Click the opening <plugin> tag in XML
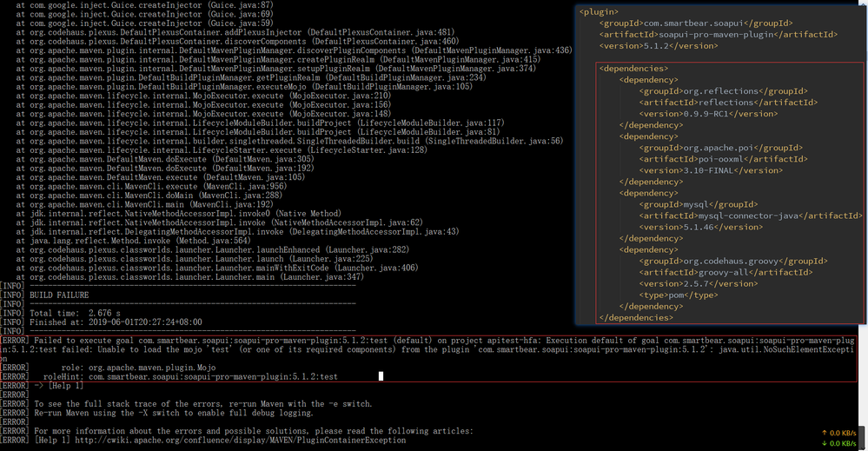Image resolution: width=868 pixels, height=451 pixels. pyautogui.click(x=599, y=11)
